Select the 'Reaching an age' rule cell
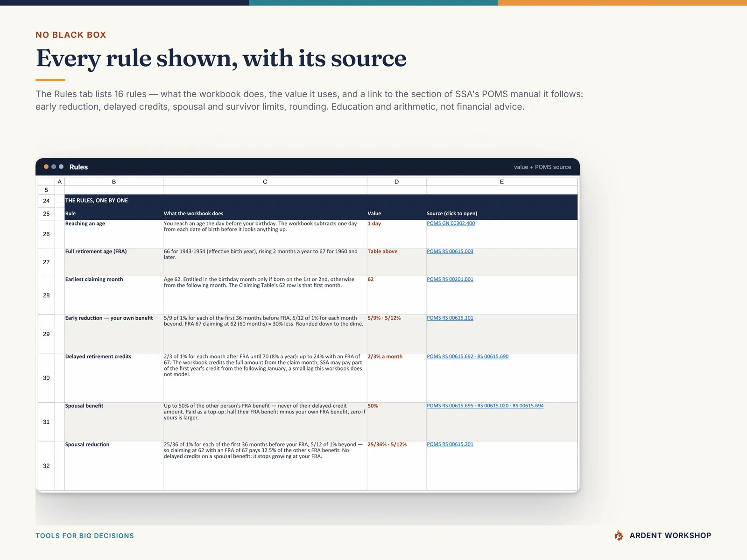 pyautogui.click(x=114, y=234)
